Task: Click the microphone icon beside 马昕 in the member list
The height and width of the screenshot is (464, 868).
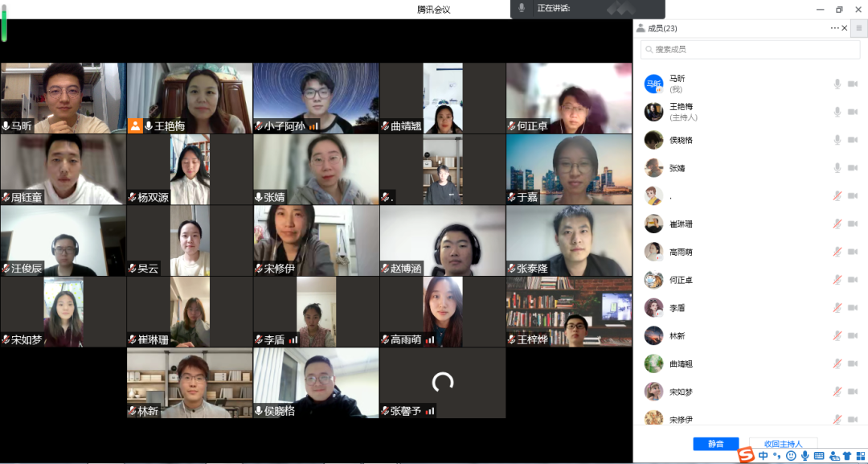Action: tap(837, 84)
